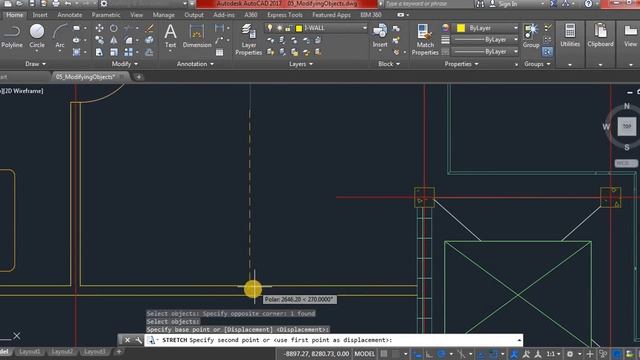Expand the Annotation panel
Image resolution: width=640 pixels, height=360 pixels.
(195, 64)
